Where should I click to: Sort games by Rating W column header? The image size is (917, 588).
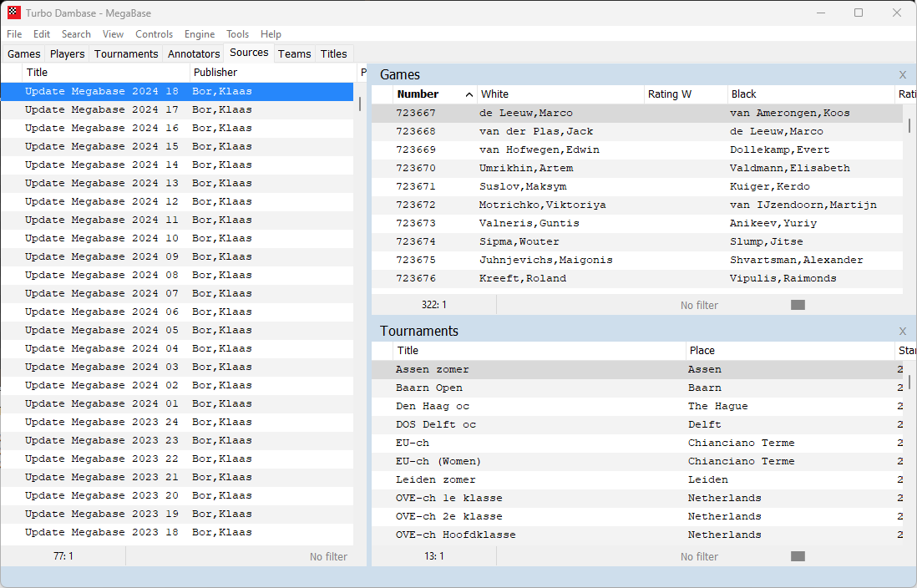[x=685, y=94]
